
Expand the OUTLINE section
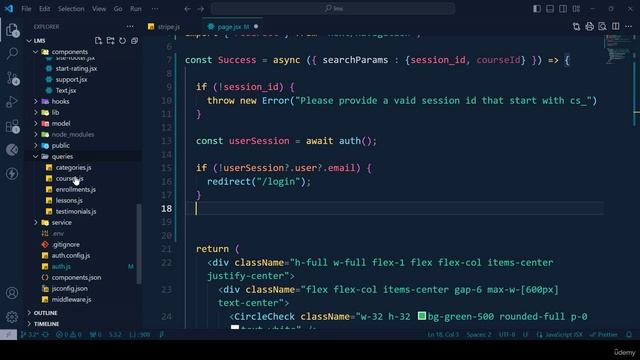coord(45,313)
